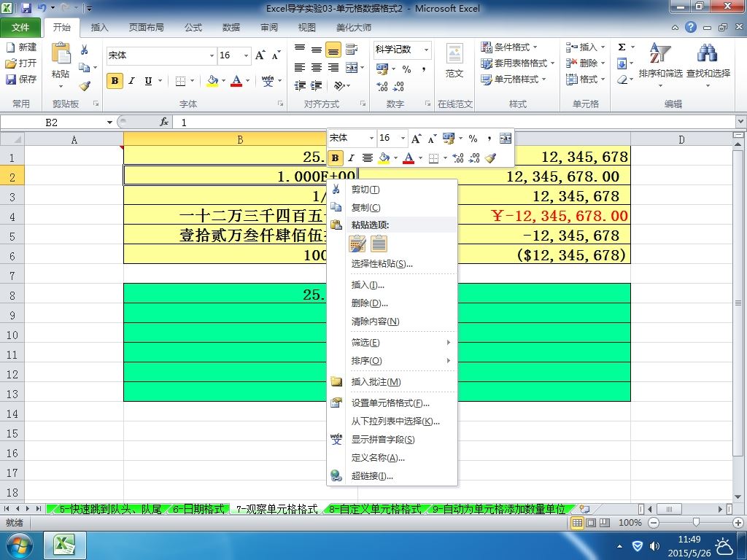Click the 保存 save button in ribbon
This screenshot has width=747, height=560.
[x=21, y=79]
